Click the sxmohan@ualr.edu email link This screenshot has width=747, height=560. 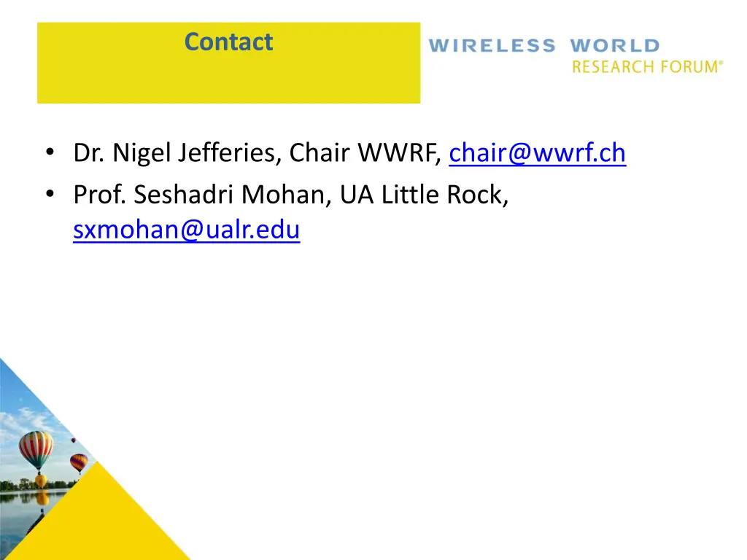tap(186, 230)
